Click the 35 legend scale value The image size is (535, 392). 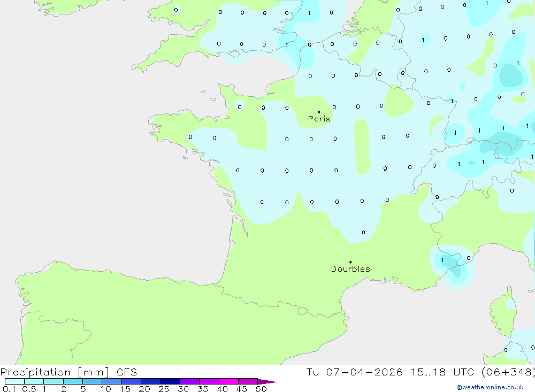(x=203, y=389)
